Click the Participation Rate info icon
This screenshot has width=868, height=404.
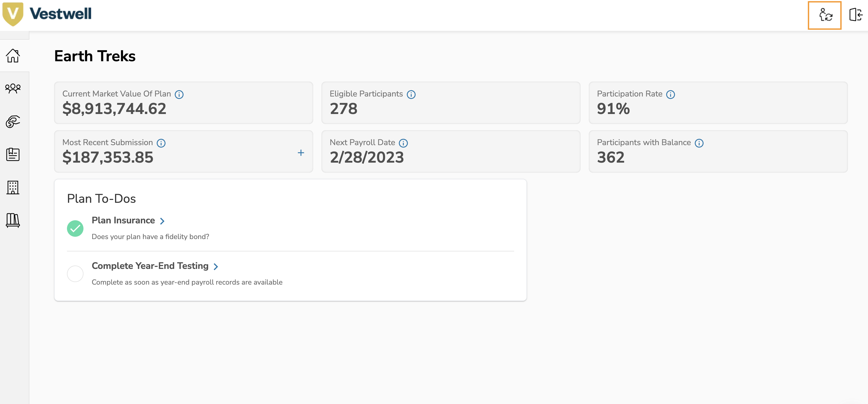(x=670, y=95)
